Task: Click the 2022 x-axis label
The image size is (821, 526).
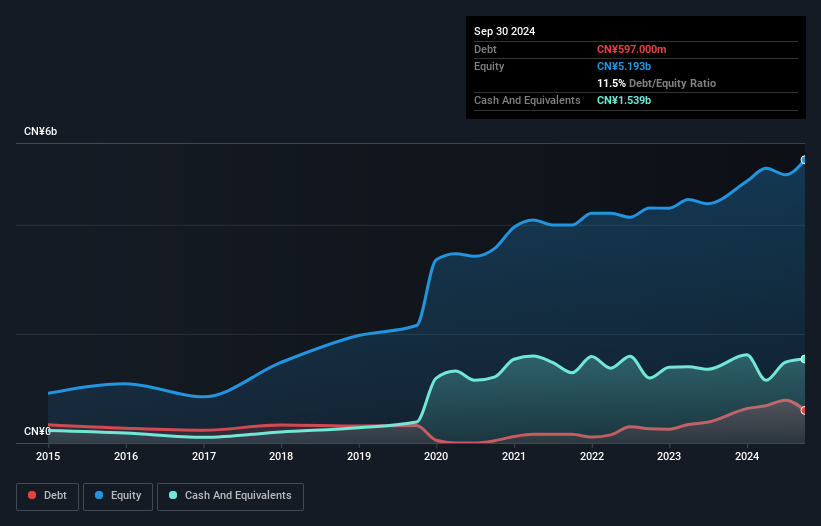Action: click(x=592, y=456)
